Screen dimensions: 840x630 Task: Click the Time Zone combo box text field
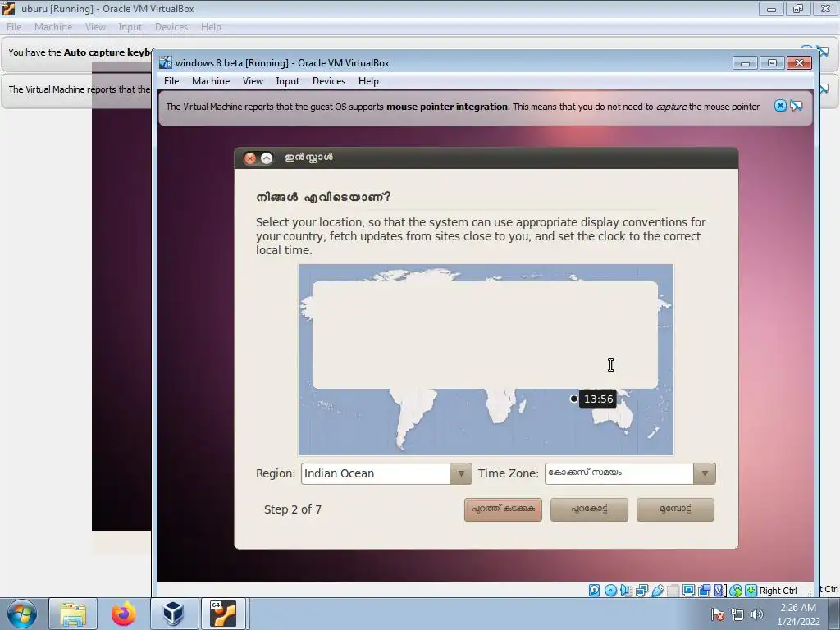point(619,473)
